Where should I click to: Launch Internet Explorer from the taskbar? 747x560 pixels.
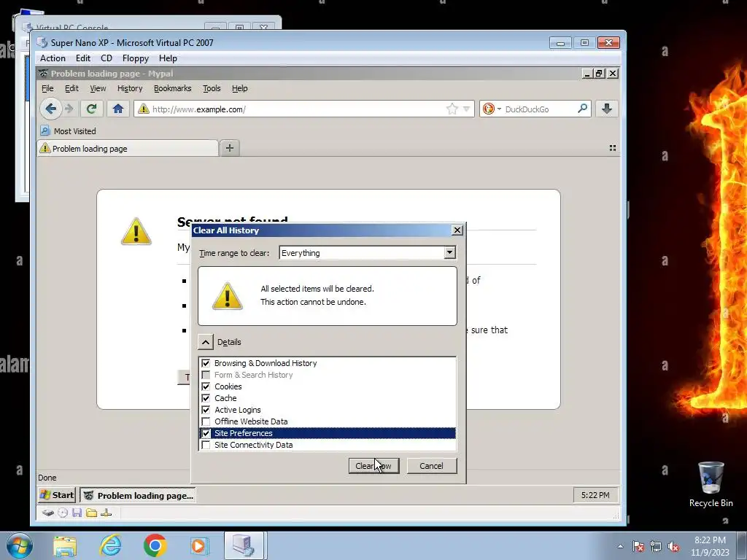coord(110,545)
